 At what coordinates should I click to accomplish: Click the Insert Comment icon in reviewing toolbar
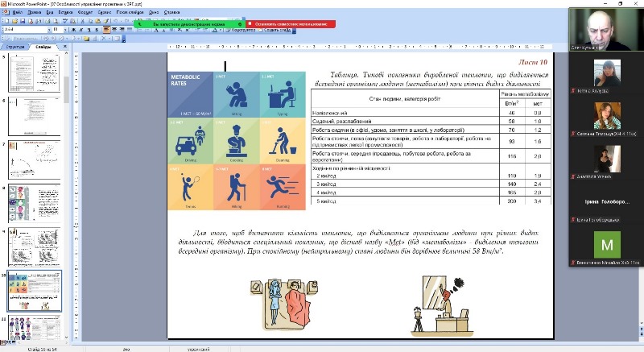(86, 39)
